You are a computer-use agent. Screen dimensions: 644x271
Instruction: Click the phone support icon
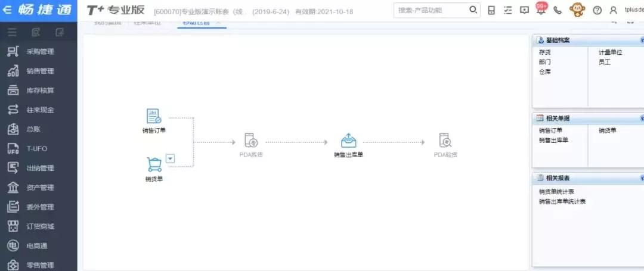click(558, 10)
